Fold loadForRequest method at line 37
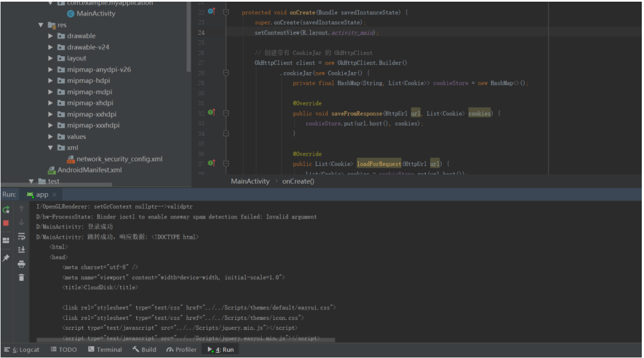 [226, 163]
